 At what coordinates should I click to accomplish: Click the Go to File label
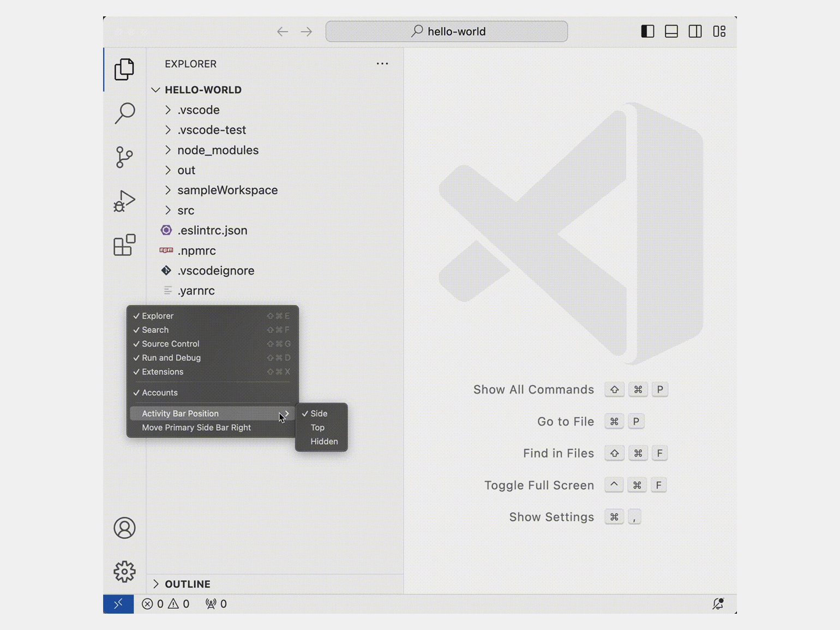click(x=566, y=422)
